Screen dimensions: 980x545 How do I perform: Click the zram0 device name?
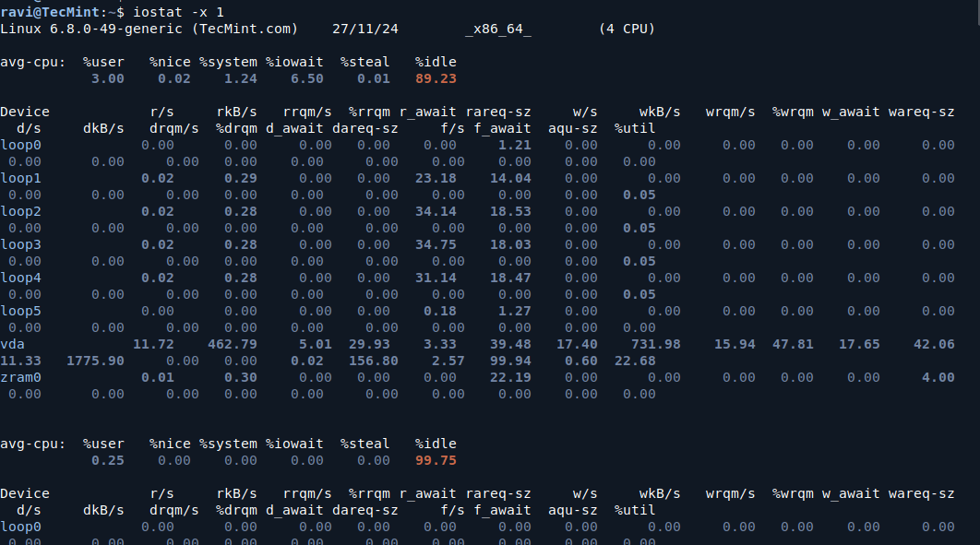pyautogui.click(x=20, y=377)
